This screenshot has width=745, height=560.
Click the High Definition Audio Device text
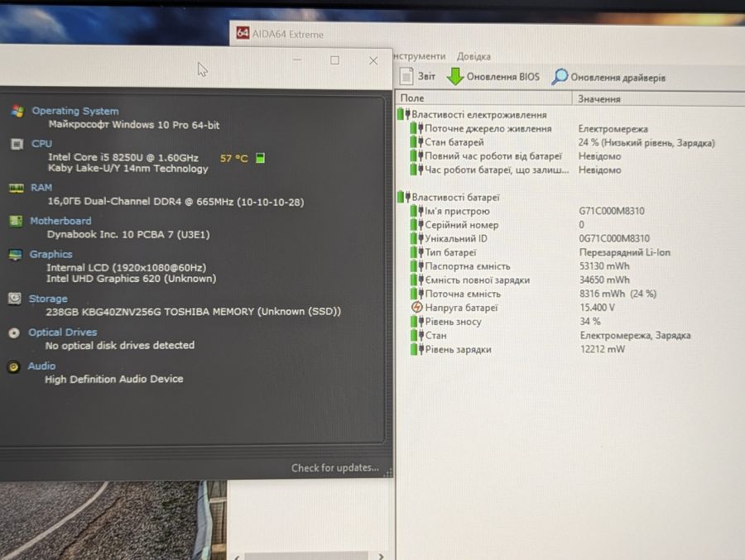pos(113,379)
